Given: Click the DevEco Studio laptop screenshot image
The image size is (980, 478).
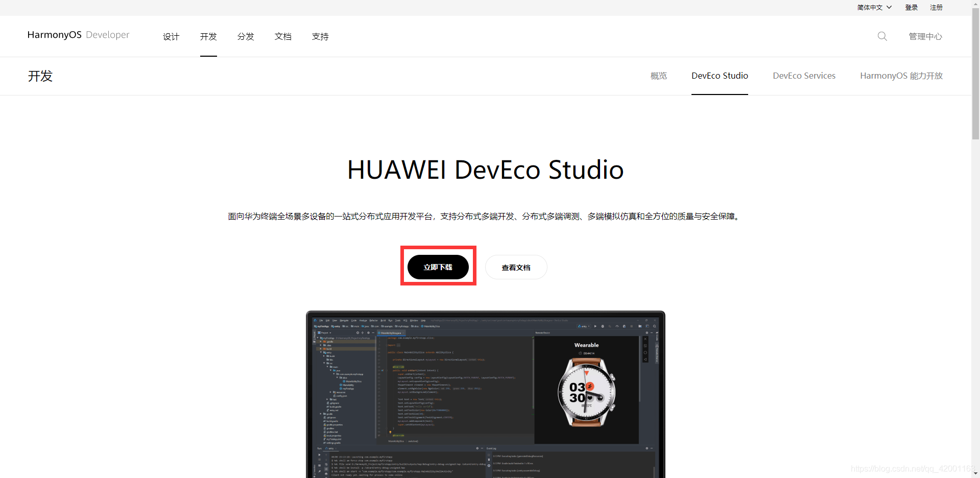Looking at the screenshot, I should tap(486, 394).
